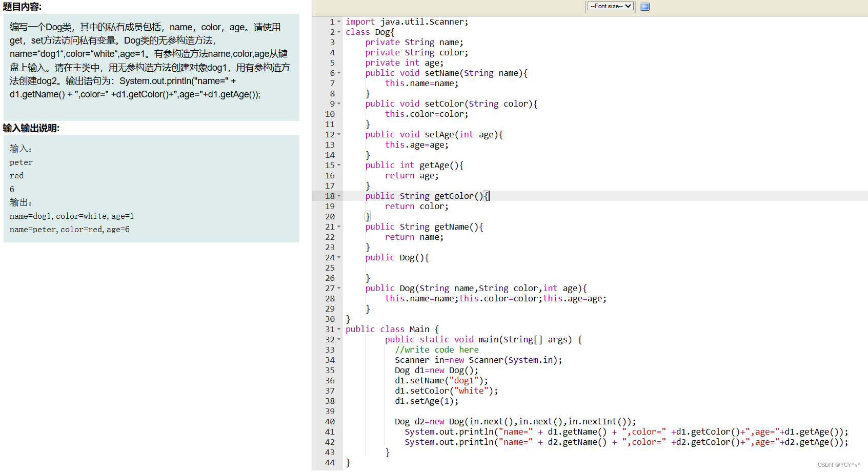Click the println line using d1.getName()

click(627, 432)
